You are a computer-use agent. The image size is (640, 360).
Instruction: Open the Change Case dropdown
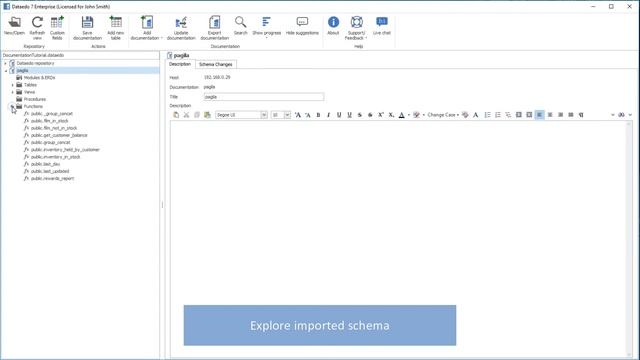[x=443, y=115]
